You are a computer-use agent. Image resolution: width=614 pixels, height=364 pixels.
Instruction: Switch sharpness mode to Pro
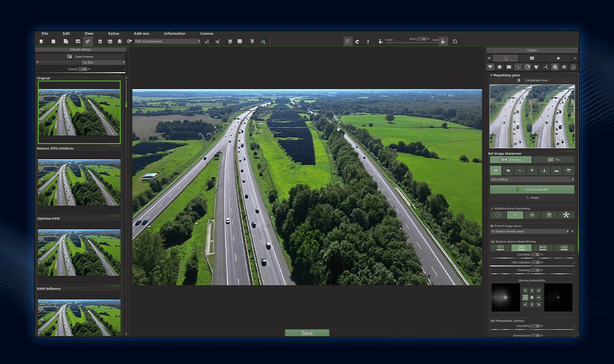[x=553, y=160]
